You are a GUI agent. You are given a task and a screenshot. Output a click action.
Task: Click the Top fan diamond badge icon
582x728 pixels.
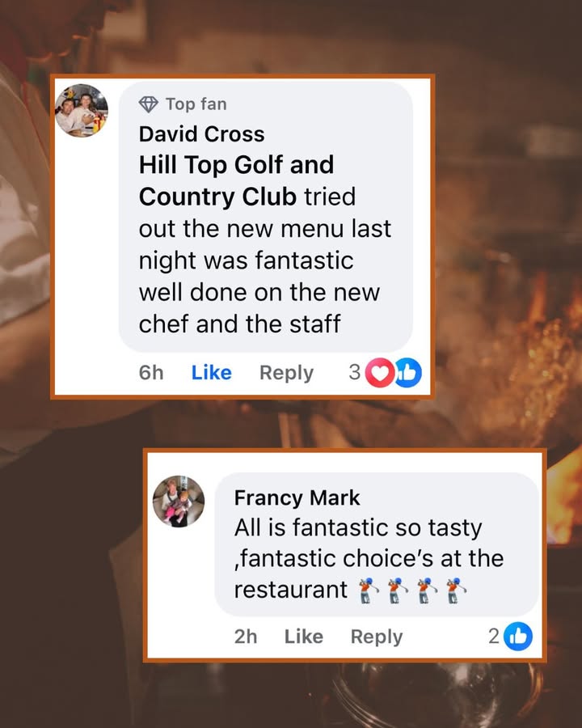tap(149, 104)
